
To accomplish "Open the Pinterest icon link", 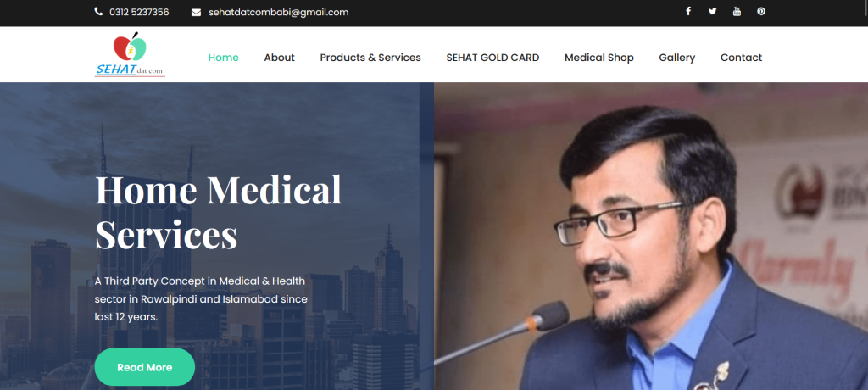I will (x=761, y=11).
